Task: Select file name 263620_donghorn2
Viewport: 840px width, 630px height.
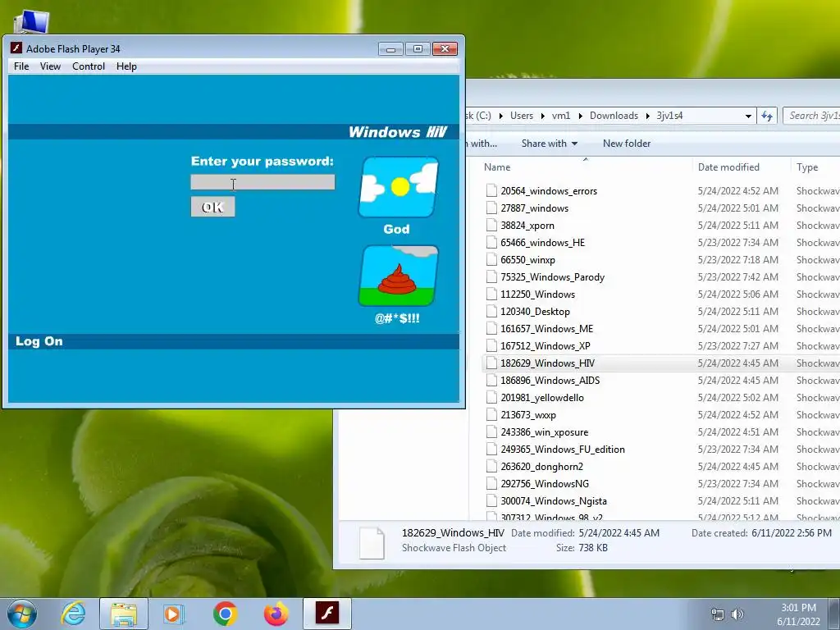Action: point(541,467)
